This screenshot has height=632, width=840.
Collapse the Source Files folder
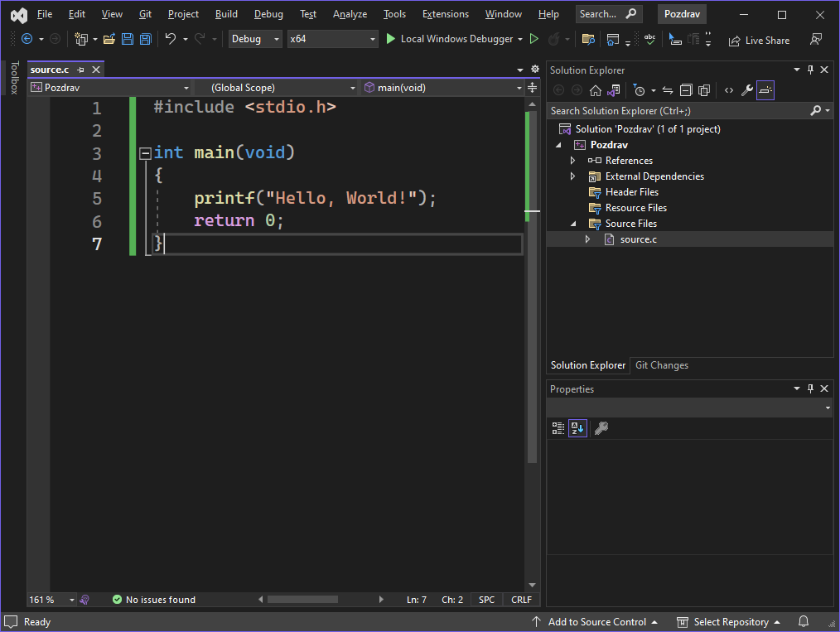pyautogui.click(x=572, y=224)
